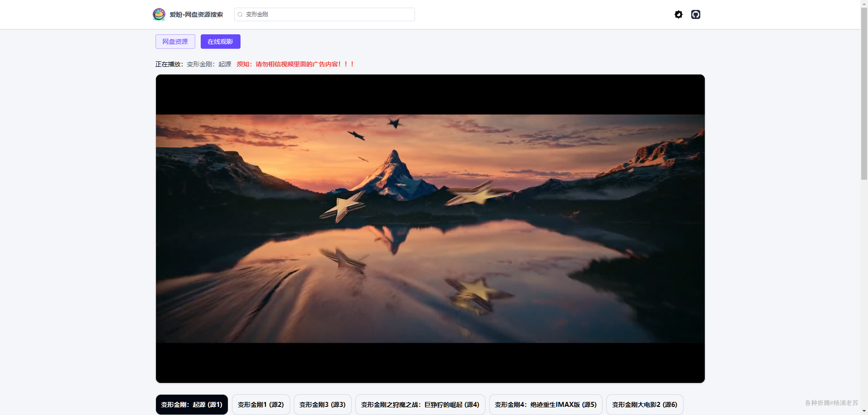868x415 pixels.
Task: Click the 爱盼 frog logo icon
Action: tap(159, 14)
